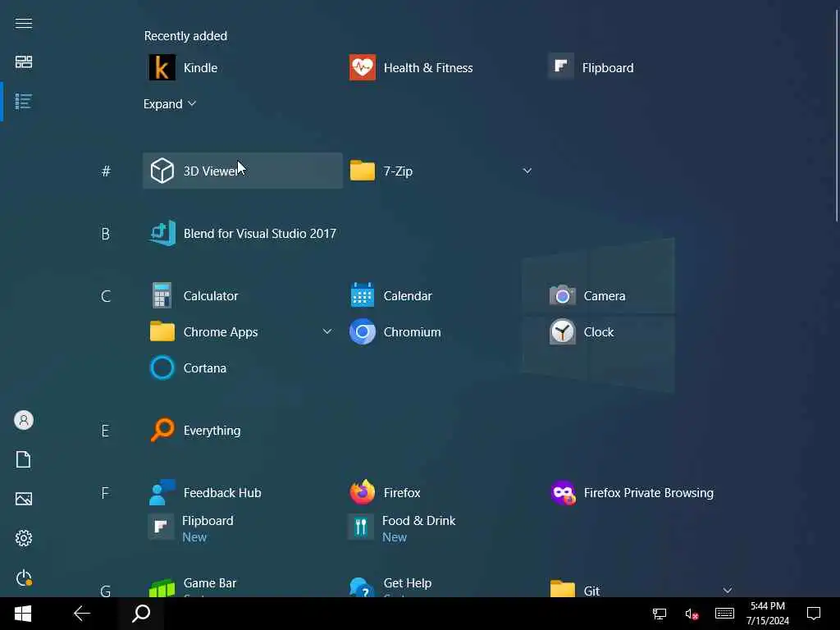This screenshot has width=840, height=630.
Task: Open the Chrome Apps folder icon
Action: (162, 331)
